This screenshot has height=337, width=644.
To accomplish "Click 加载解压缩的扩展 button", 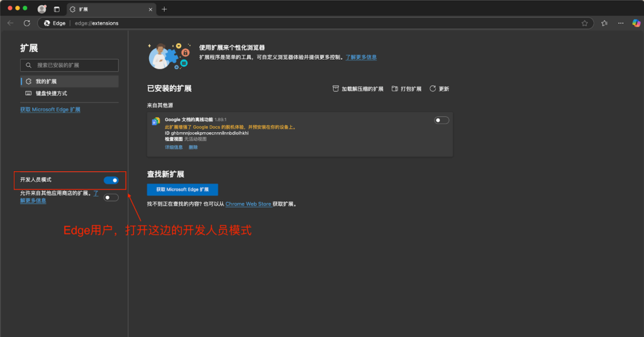I will 358,89.
